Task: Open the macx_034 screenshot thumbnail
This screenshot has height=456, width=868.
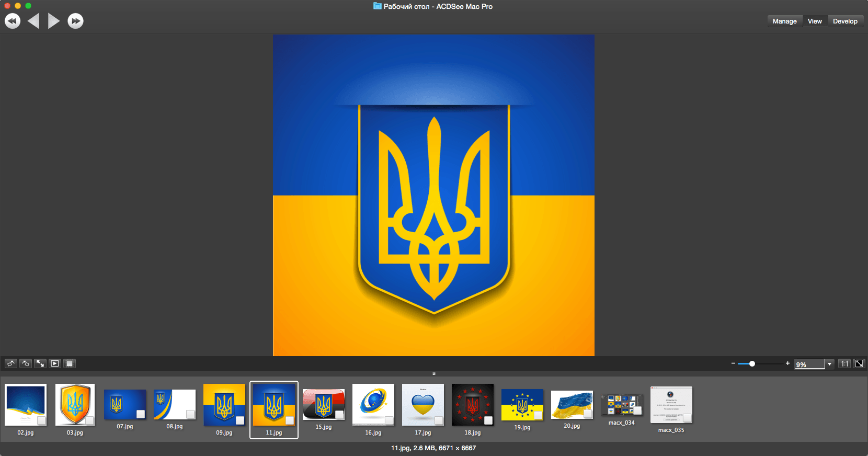Action: coord(622,405)
